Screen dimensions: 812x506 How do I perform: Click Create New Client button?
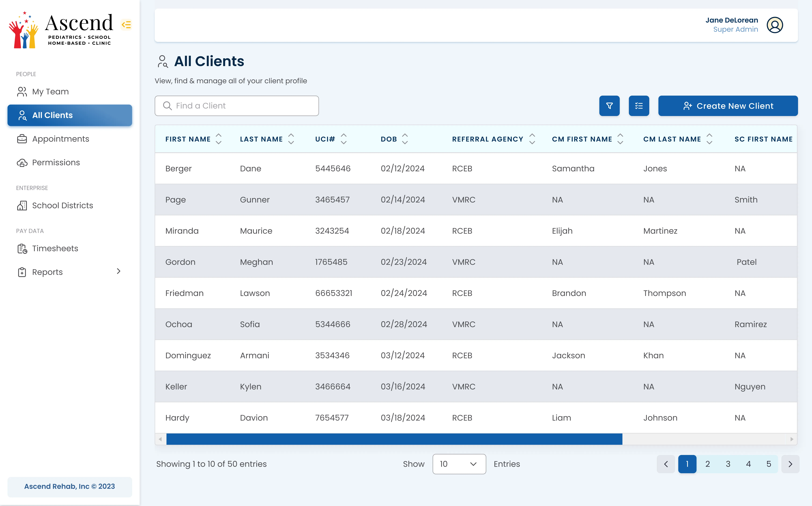point(728,106)
